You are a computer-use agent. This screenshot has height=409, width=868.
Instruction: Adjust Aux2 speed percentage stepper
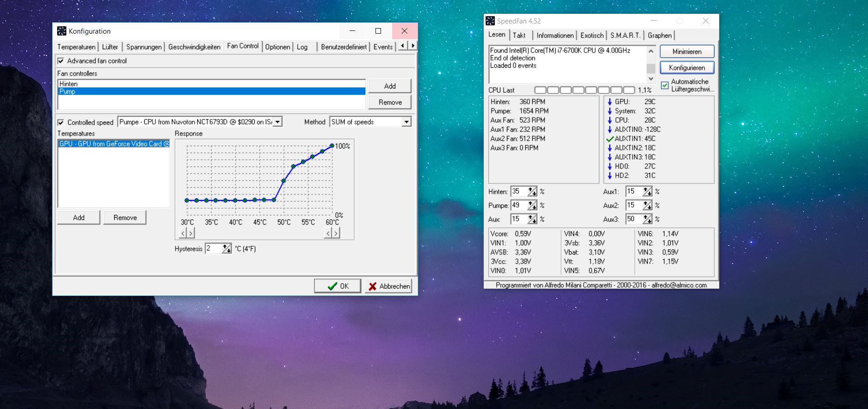click(x=648, y=205)
